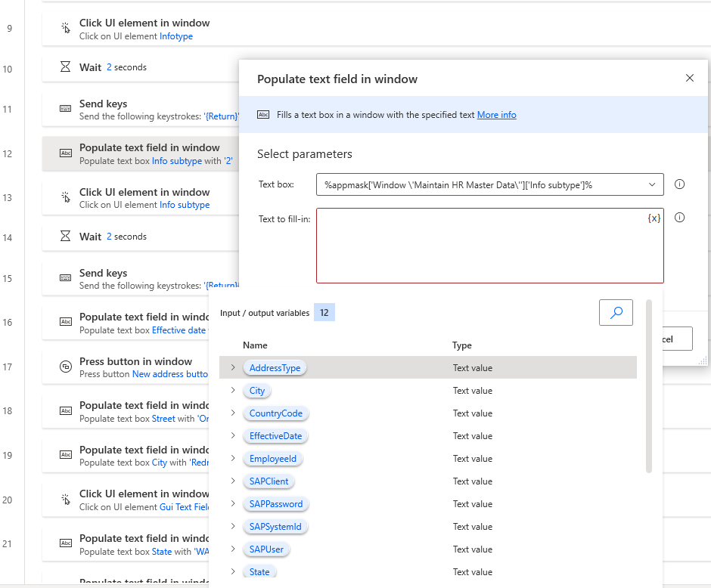Expand the SAPPassword variable
The width and height of the screenshot is (711, 588).
click(232, 503)
